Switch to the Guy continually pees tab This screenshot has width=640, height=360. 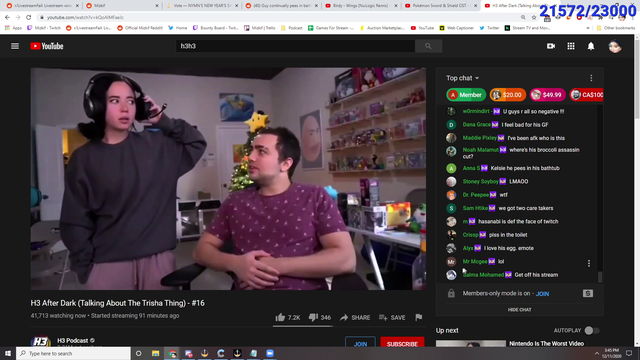282,6
